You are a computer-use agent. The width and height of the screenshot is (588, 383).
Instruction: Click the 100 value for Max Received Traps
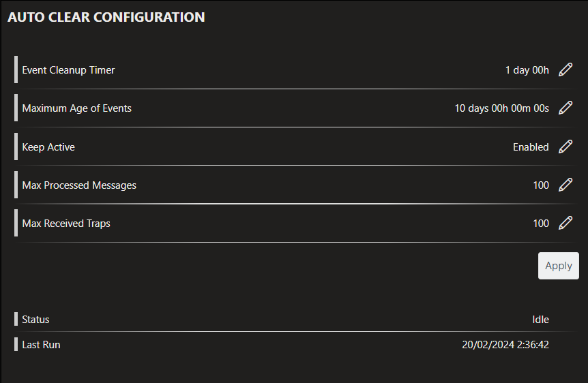pyautogui.click(x=541, y=224)
